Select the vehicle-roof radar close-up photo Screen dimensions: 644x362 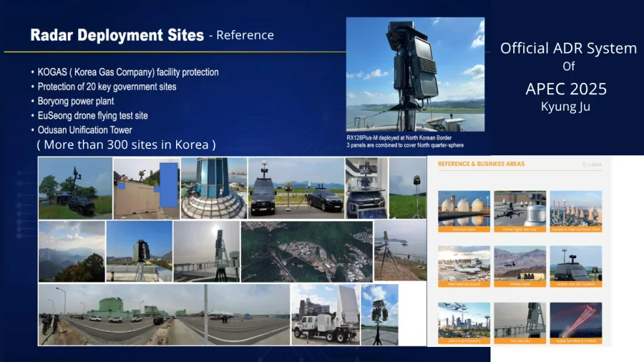(367, 188)
